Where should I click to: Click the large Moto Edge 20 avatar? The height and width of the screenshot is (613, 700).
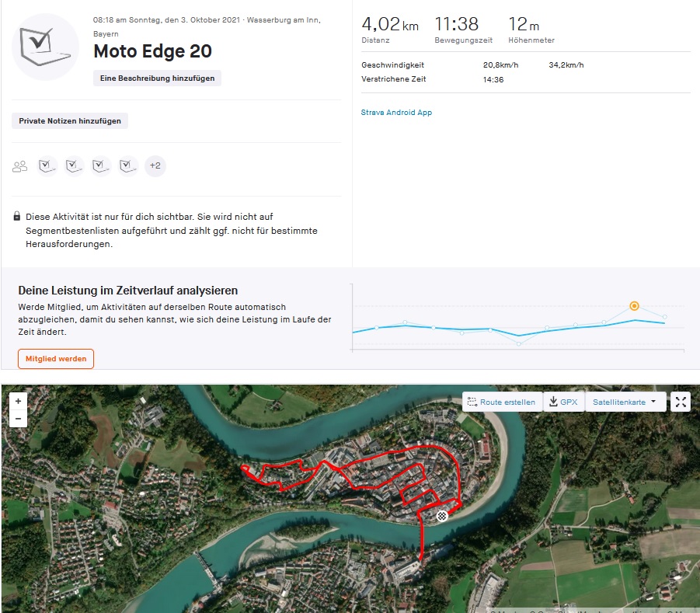(46, 47)
